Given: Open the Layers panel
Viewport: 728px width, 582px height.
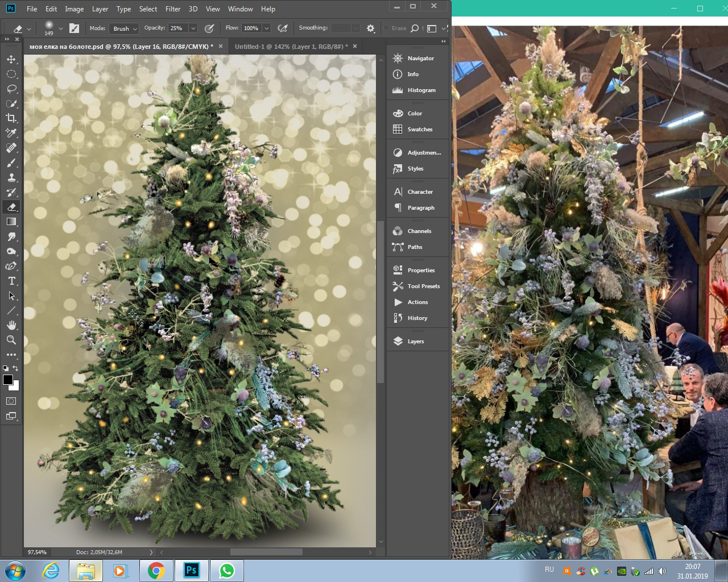Looking at the screenshot, I should pos(415,341).
